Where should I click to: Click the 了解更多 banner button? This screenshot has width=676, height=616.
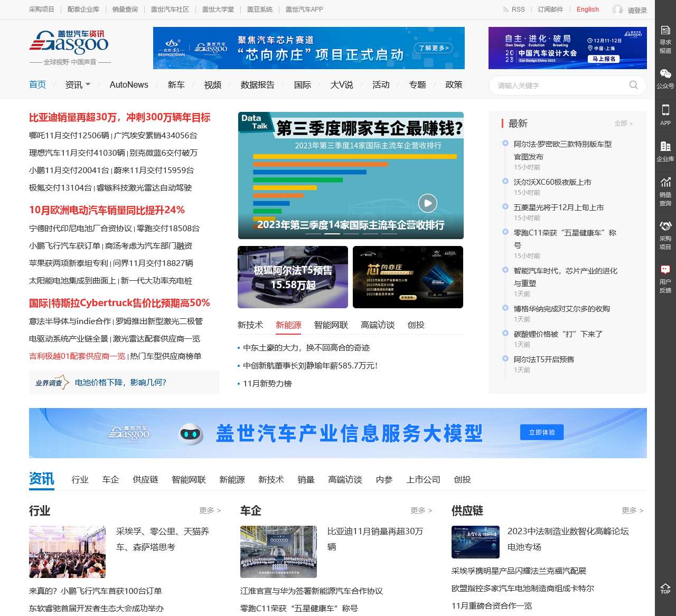coord(434,48)
